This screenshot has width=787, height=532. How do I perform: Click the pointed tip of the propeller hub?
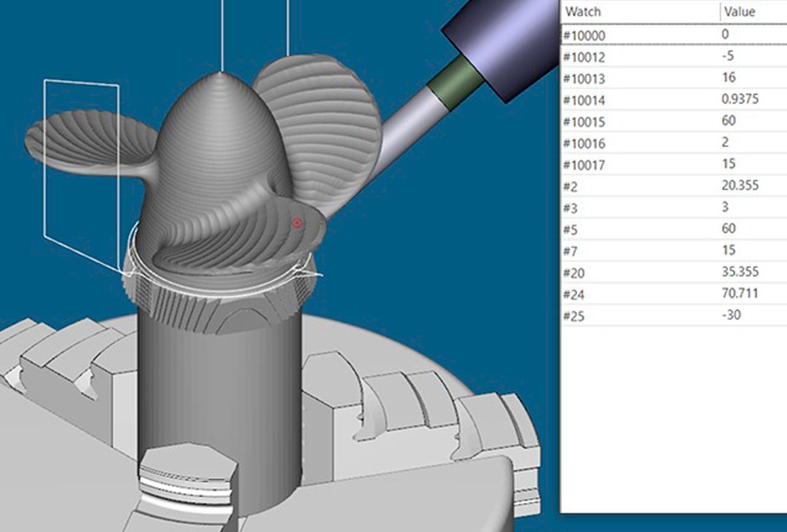[222, 73]
